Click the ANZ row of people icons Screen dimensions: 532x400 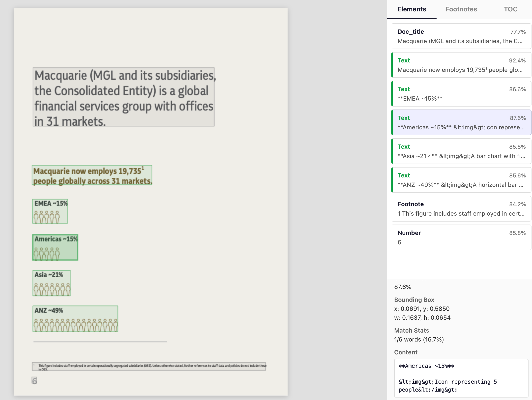(75, 325)
